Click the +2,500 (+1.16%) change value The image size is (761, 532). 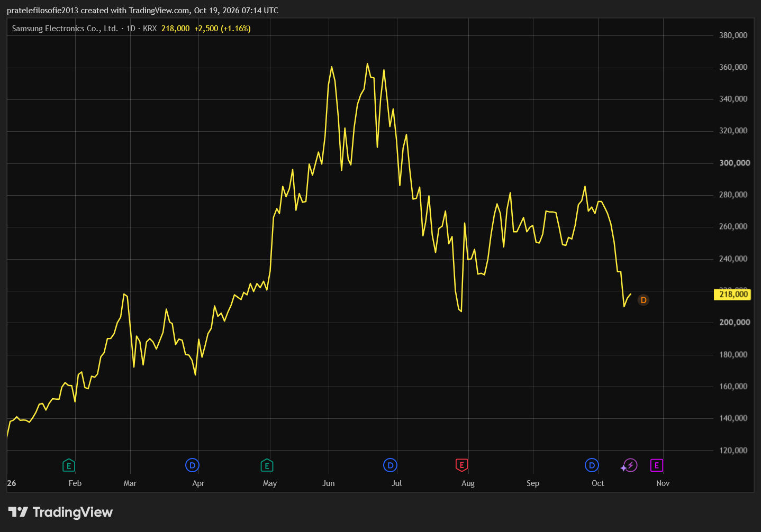point(222,29)
